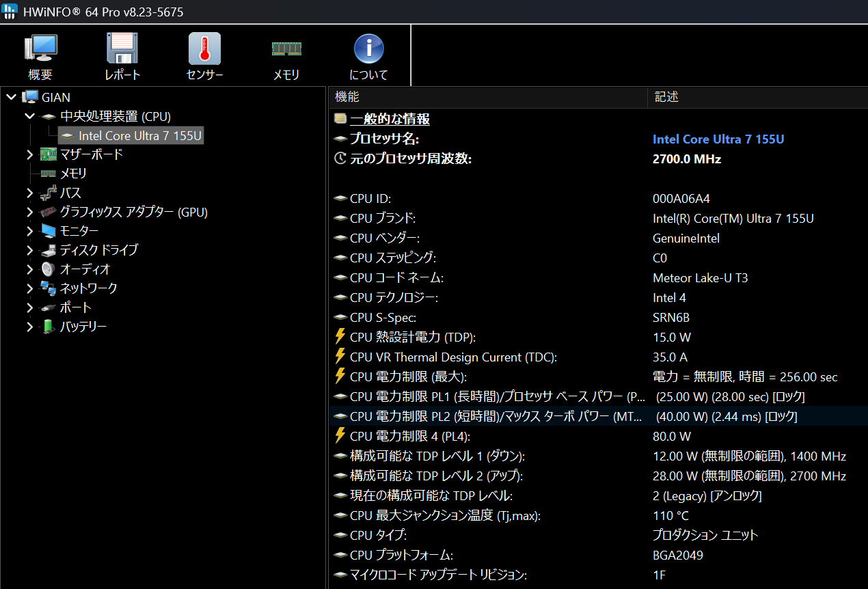Image resolution: width=868 pixels, height=589 pixels.
Task: Click the blue Intel Core Ultra 7 155U value
Action: (718, 139)
